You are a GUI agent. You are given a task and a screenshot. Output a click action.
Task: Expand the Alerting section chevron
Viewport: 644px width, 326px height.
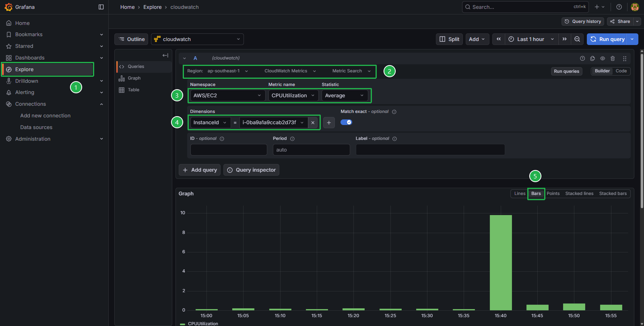[101, 92]
